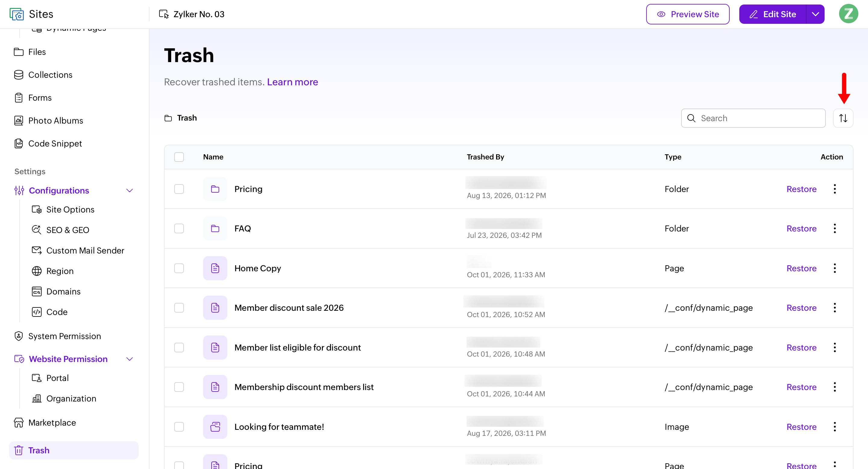The height and width of the screenshot is (469, 868).
Task: Tick the select-all checkbox in table header
Action: coord(179,157)
